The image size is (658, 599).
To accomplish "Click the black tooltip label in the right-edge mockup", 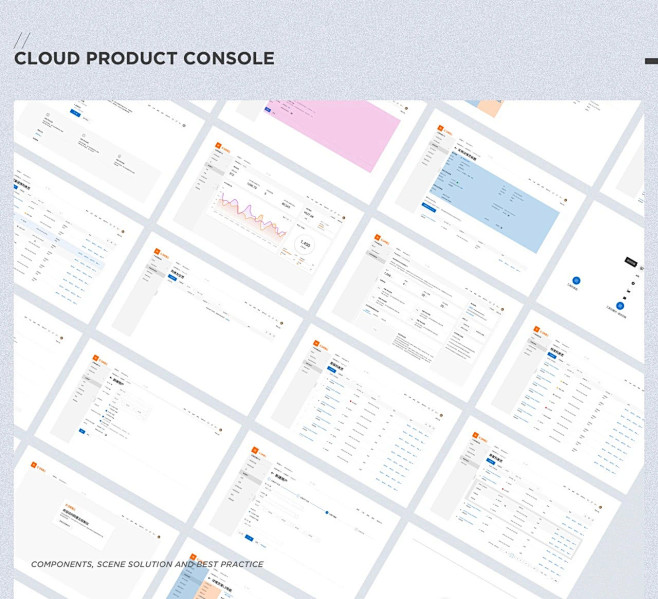I will tap(631, 262).
